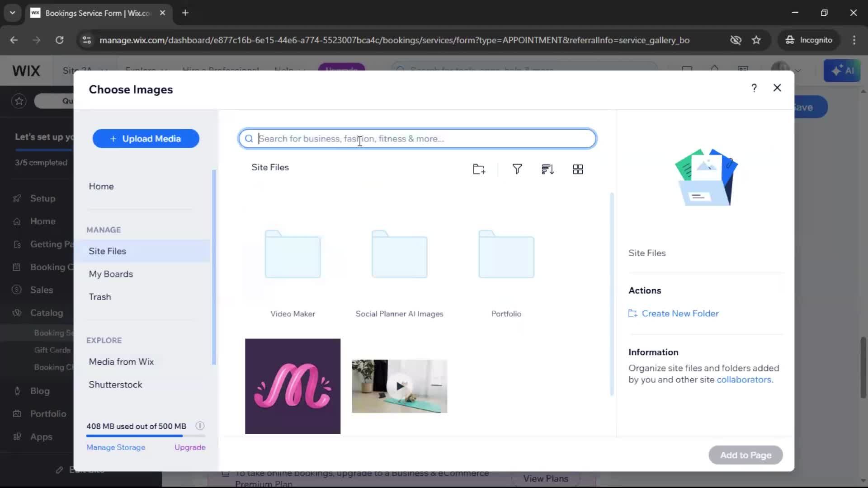
Task: Open the collaborators link
Action: 745,380
